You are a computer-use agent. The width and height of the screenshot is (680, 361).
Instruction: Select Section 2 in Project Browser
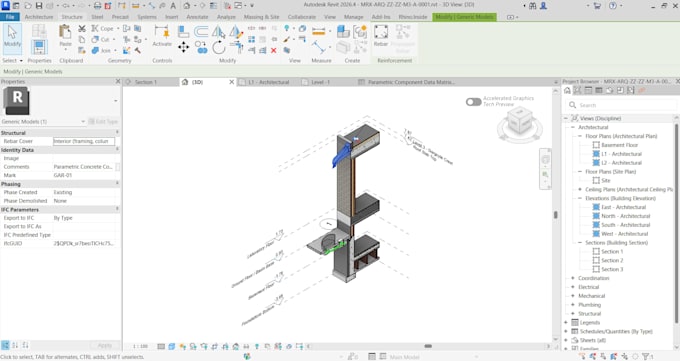tap(612, 260)
